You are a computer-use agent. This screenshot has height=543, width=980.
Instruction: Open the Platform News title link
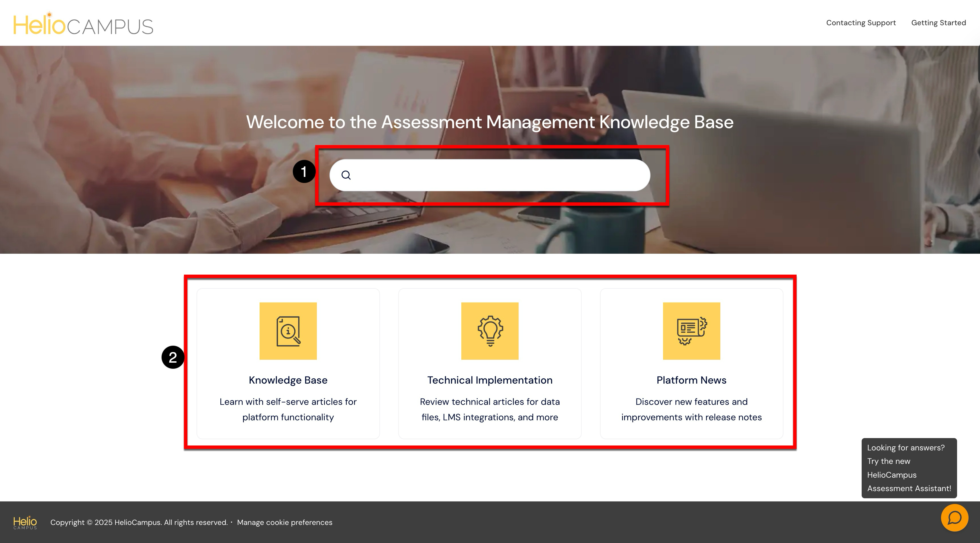click(x=691, y=380)
